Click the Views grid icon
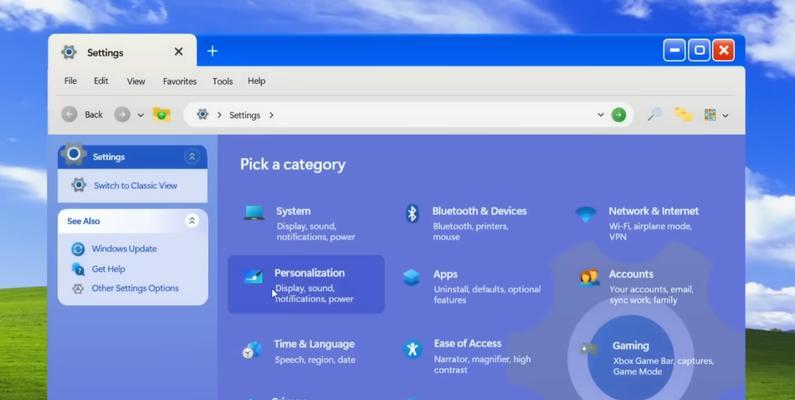The height and width of the screenshot is (400, 795). coord(710,115)
